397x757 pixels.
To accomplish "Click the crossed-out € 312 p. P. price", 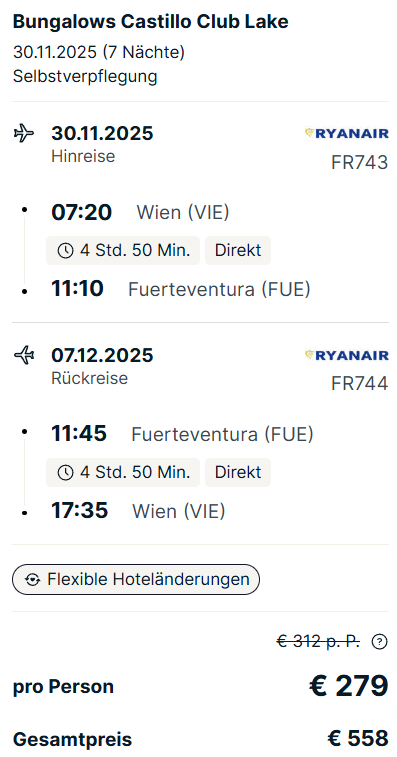I will click(x=318, y=642).
